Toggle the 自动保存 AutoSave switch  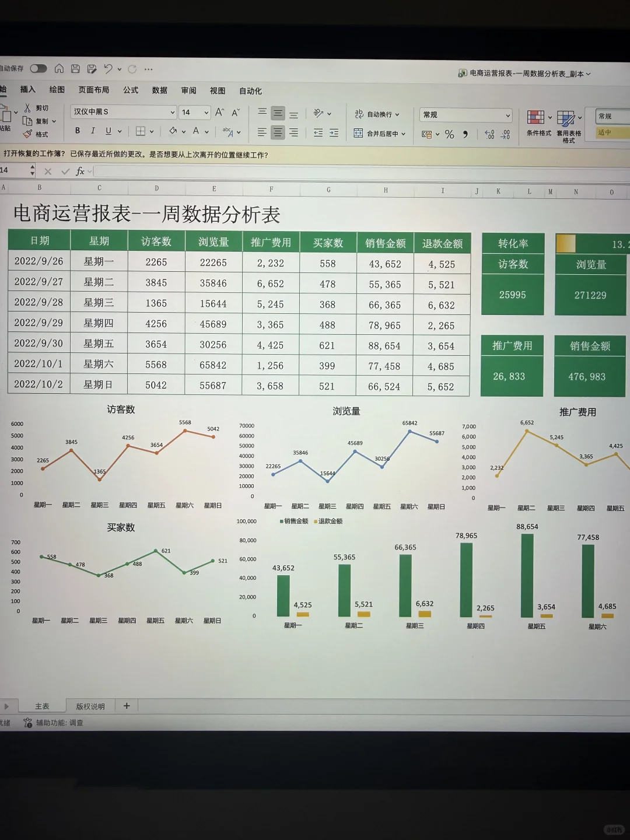tap(38, 68)
